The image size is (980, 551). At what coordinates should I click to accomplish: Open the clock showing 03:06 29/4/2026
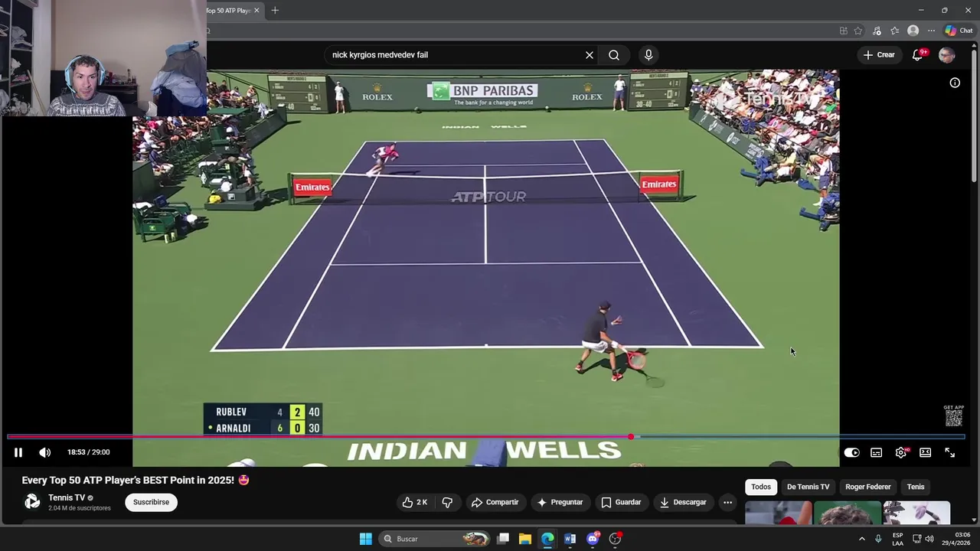[962, 539]
